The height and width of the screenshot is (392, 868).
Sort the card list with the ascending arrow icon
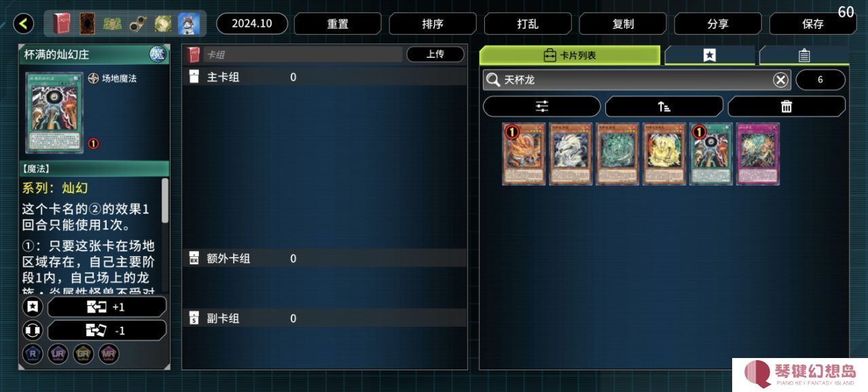click(x=664, y=106)
